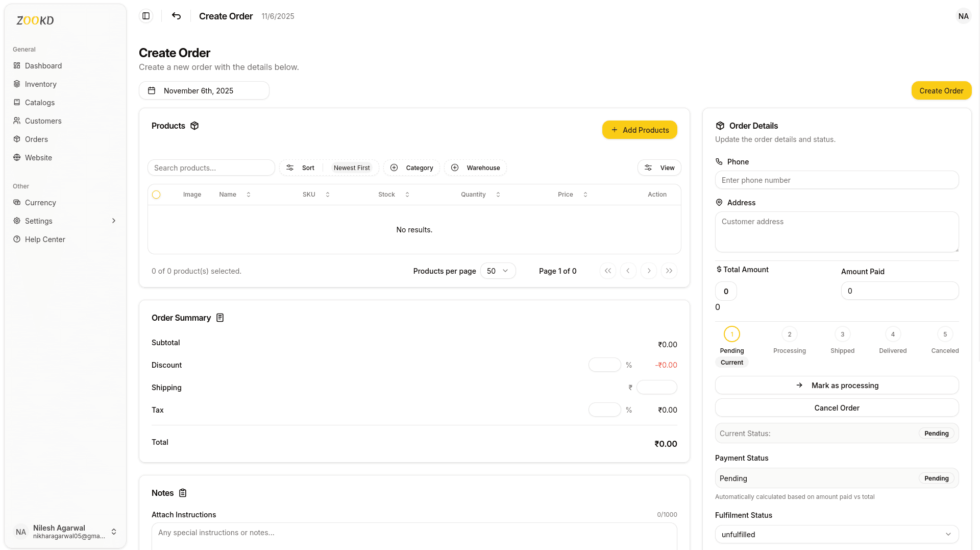The width and height of the screenshot is (980, 550).
Task: Click the Add Products button
Action: pyautogui.click(x=640, y=130)
